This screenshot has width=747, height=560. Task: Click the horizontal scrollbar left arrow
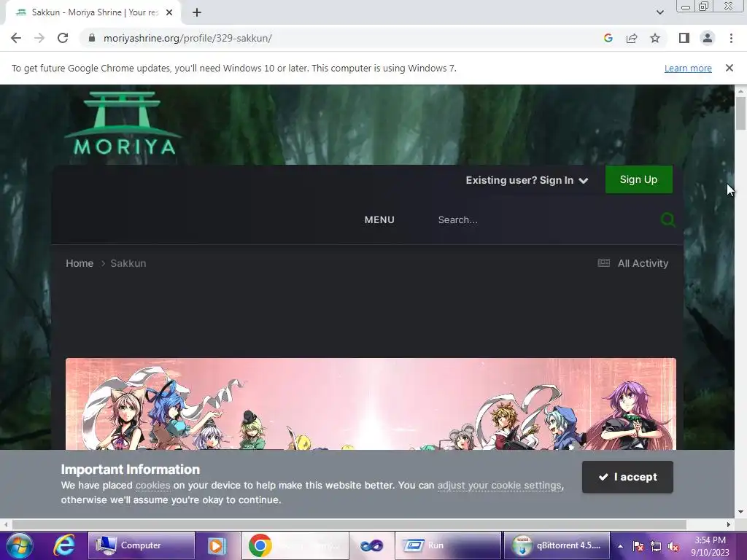[x=5, y=524]
